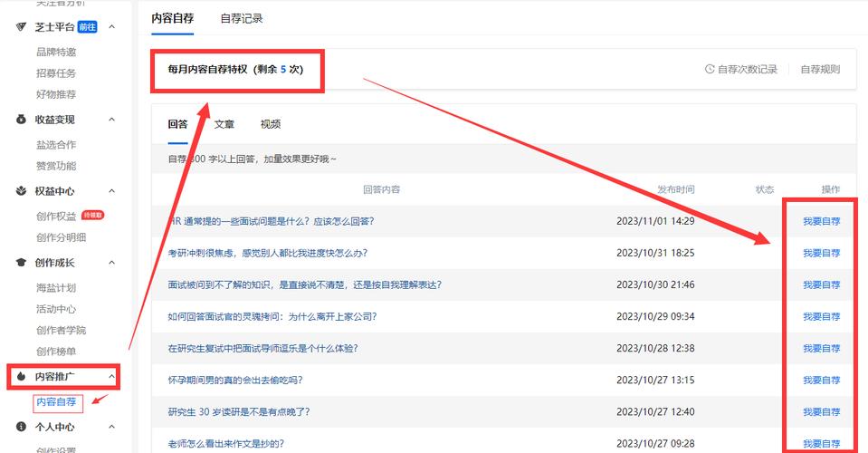Click the 待领取 badge beside 创作权益

coord(92,215)
